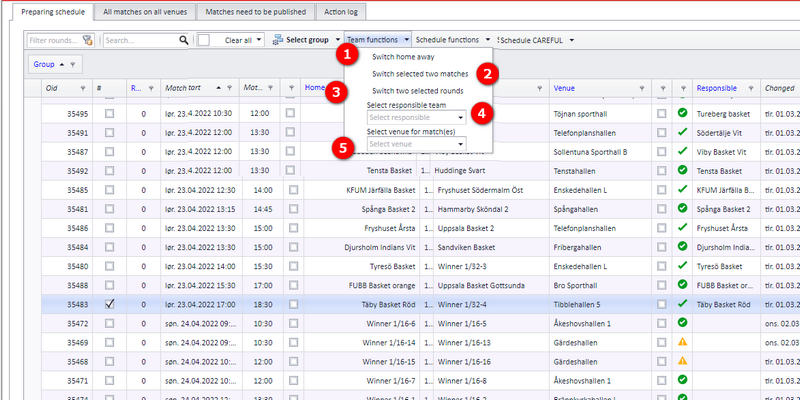Click green circle status icon for match 35472
This screenshot has width=800, height=400.
tap(682, 322)
